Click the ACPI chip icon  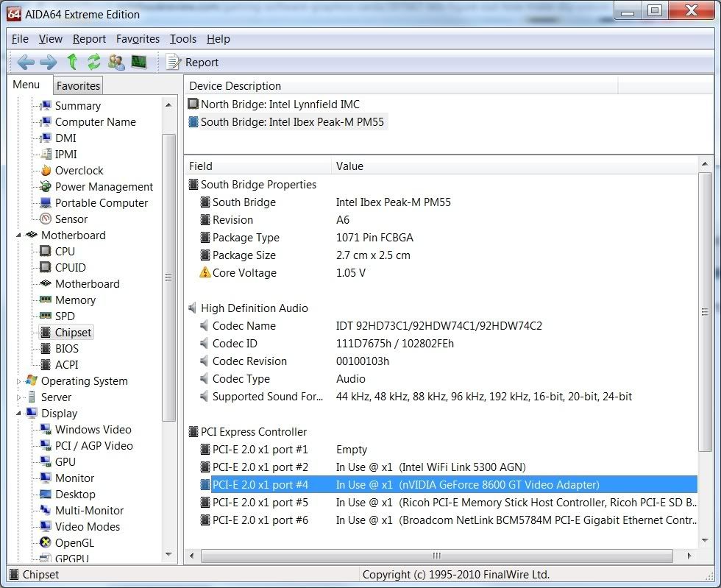46,364
